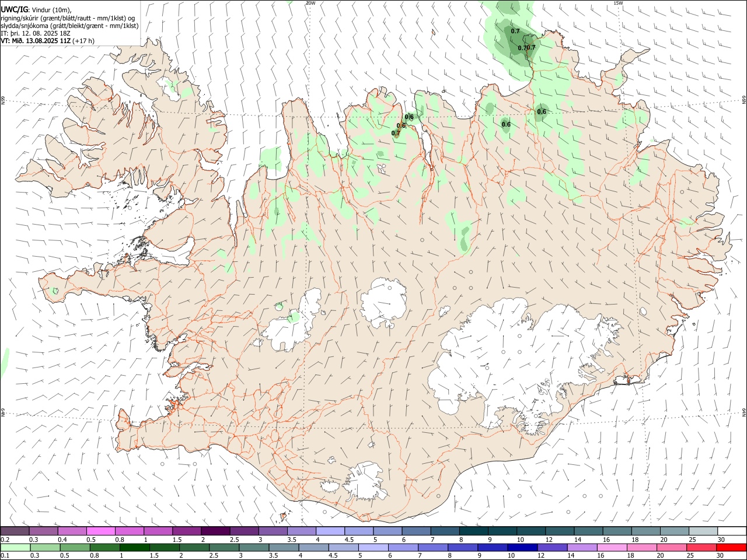Click the '0.1' legend value label
The image size is (747, 560).
tap(5, 556)
